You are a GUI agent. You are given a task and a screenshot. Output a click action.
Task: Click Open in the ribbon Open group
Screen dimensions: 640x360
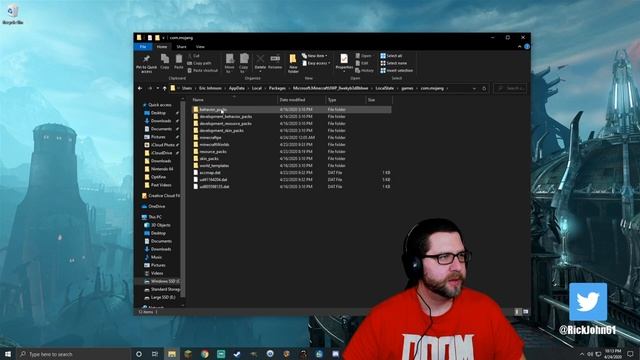coord(363,56)
